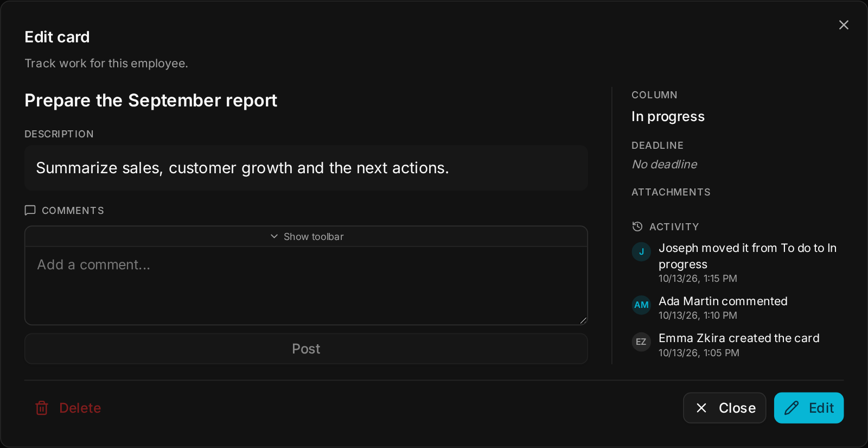
Task: Click the Ada Martin commented activity entry
Action: tap(723, 301)
